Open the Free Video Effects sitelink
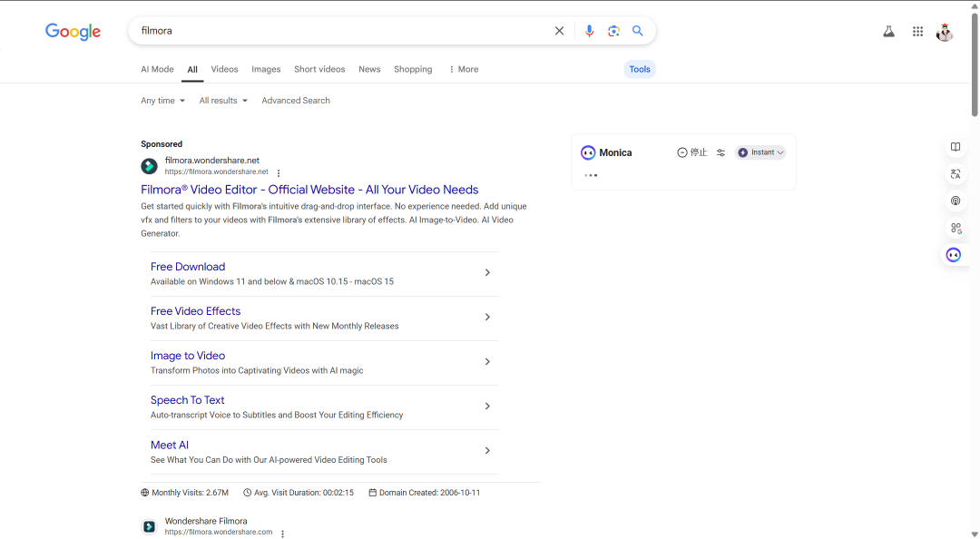The image size is (980, 539). 196,311
